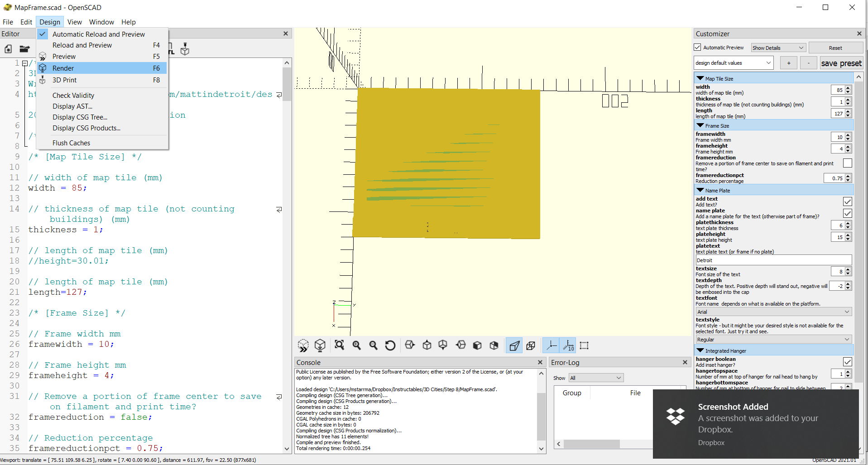The image size is (868, 465).
Task: Toggle Show Axes in viewport toolbar
Action: [551, 345]
